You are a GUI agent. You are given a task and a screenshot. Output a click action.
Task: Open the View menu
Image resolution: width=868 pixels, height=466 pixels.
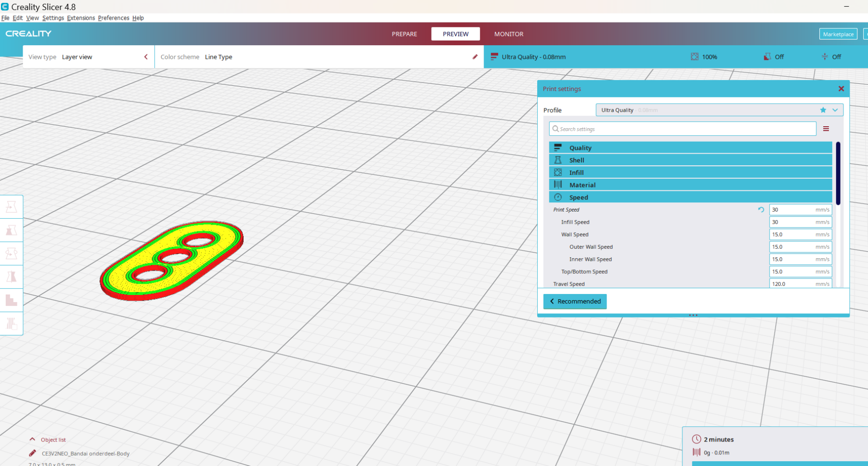tap(32, 18)
